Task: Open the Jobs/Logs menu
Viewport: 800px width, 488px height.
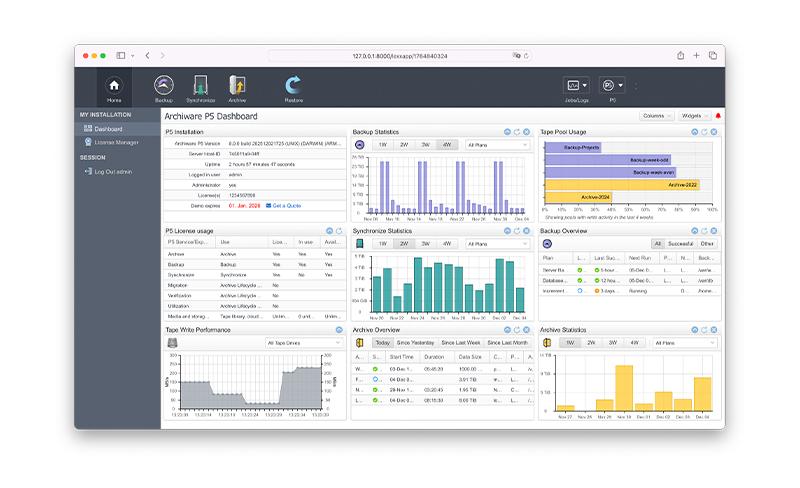Action: [x=576, y=86]
